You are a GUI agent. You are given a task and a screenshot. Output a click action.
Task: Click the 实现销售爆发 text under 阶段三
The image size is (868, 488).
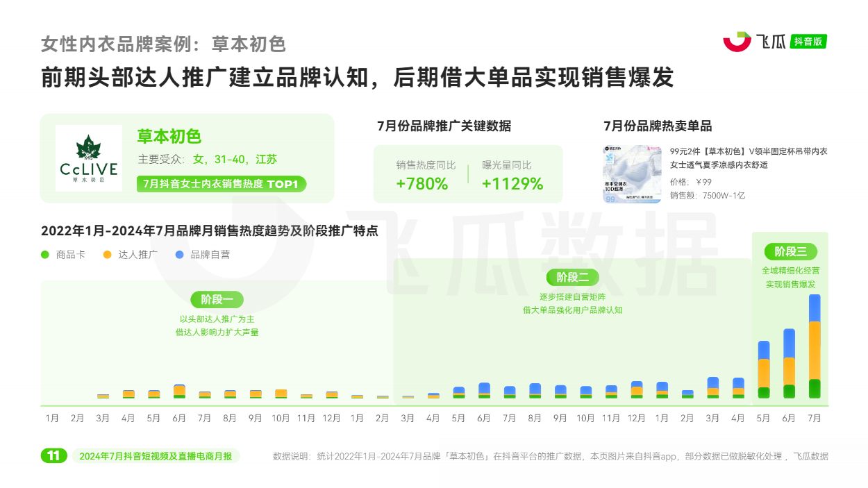pyautogui.click(x=790, y=285)
